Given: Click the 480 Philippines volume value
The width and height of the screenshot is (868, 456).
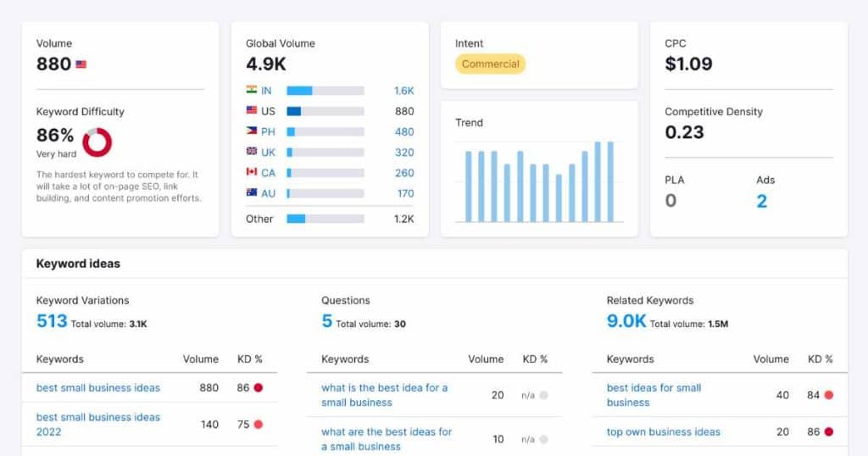Looking at the screenshot, I should click(x=404, y=131).
